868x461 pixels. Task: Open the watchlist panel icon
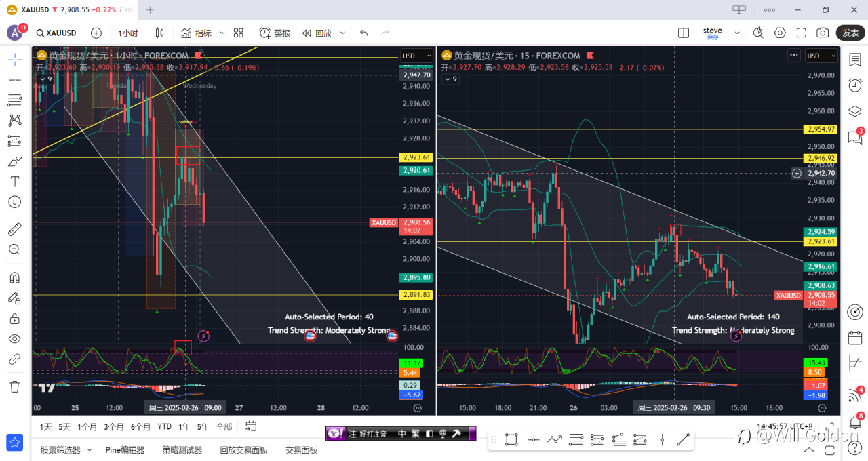(854, 60)
